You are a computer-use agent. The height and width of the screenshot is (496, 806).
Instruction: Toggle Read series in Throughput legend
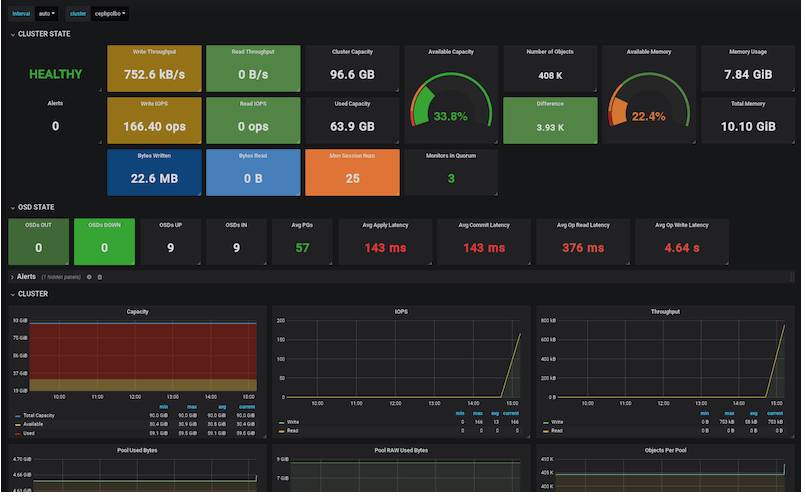tap(556, 431)
